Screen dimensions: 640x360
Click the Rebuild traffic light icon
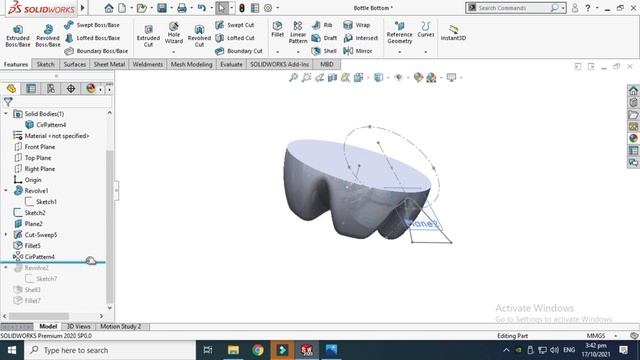click(242, 8)
